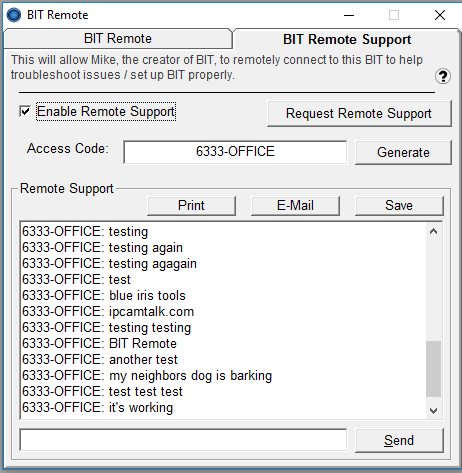Click the "it's working" chat line
This screenshot has height=473, width=462.
[98, 407]
